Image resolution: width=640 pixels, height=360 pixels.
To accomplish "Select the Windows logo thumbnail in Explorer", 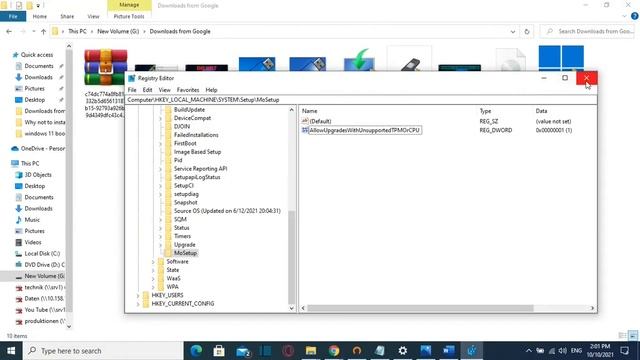I will pyautogui.click(x=561, y=58).
